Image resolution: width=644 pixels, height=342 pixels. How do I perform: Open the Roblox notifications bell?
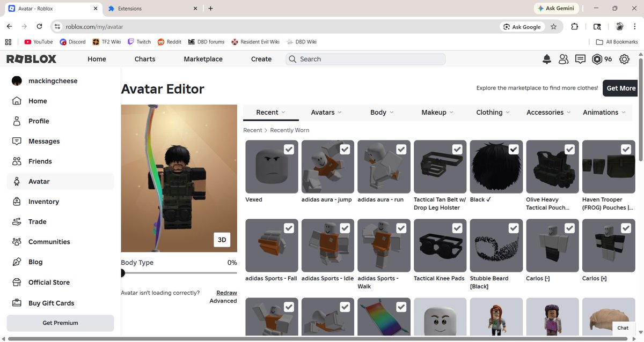[x=546, y=59]
